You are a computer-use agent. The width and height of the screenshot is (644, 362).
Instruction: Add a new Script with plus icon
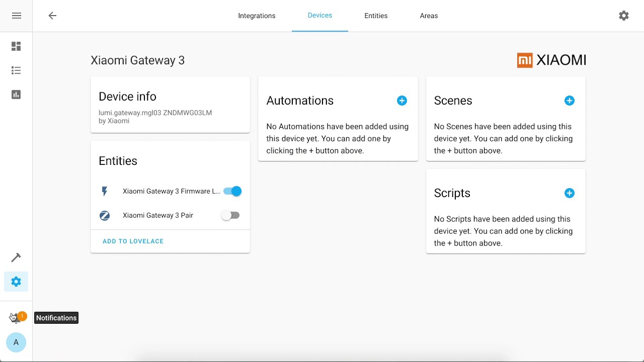point(570,193)
